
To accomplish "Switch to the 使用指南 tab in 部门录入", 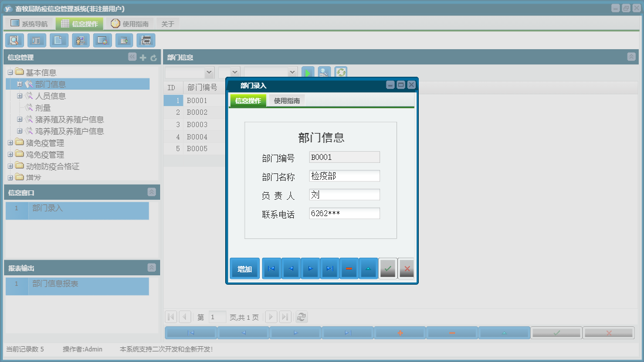I will click(x=287, y=100).
